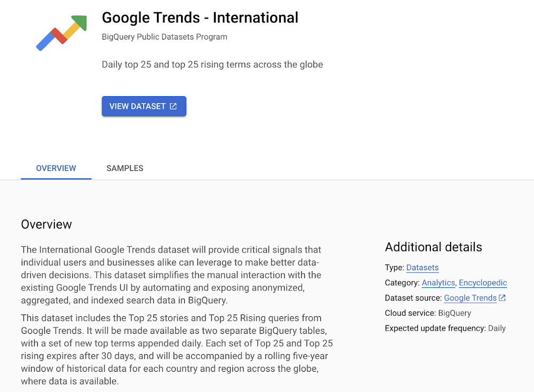534x392 pixels.
Task: Click the Additional details heading
Action: point(433,247)
